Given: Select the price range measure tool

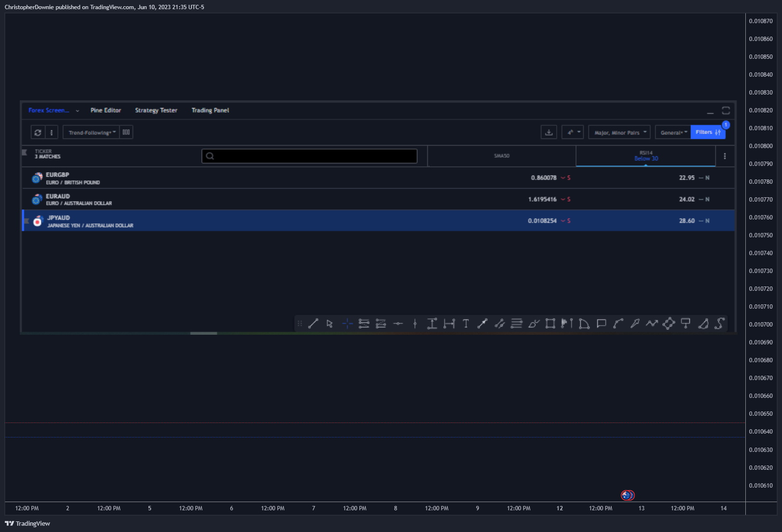Looking at the screenshot, I should (432, 324).
